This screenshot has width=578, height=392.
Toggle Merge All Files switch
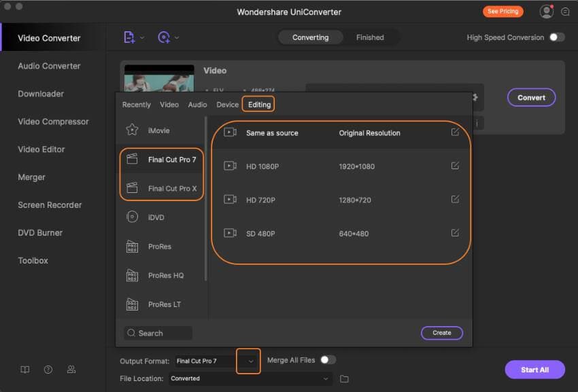coord(328,360)
